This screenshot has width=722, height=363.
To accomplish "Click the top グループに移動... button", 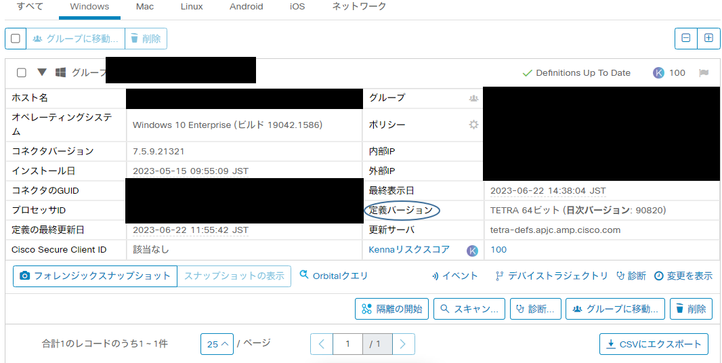I will (x=76, y=39).
